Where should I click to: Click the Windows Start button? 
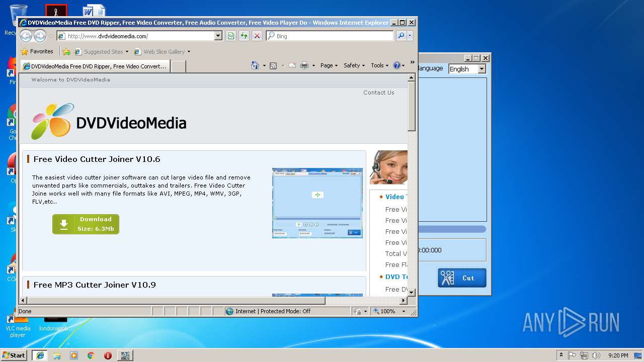(x=14, y=355)
